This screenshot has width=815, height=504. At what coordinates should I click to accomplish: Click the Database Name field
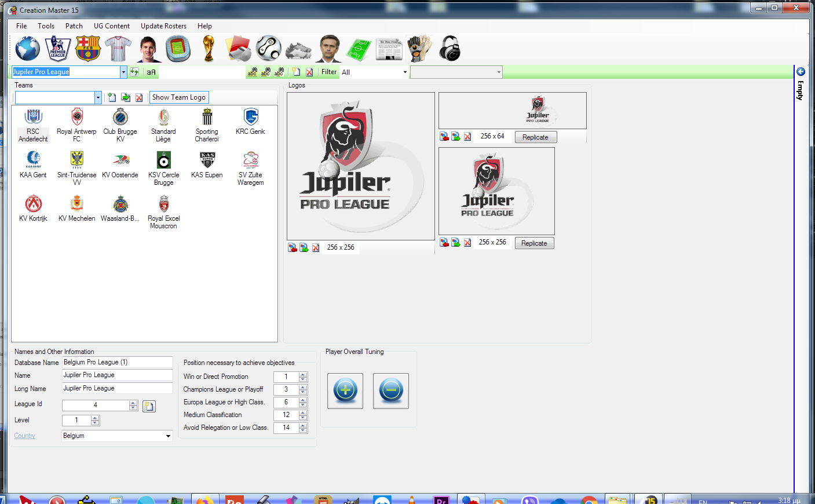pyautogui.click(x=118, y=362)
